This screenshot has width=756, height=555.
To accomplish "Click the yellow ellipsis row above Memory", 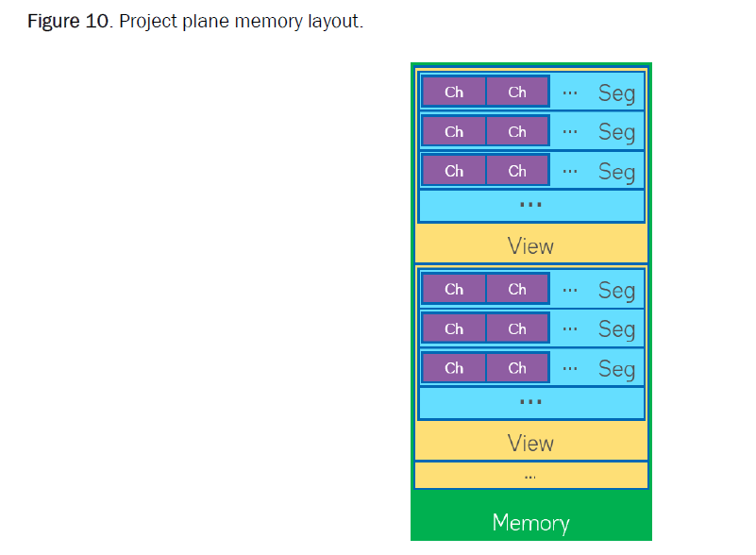I will tap(530, 476).
